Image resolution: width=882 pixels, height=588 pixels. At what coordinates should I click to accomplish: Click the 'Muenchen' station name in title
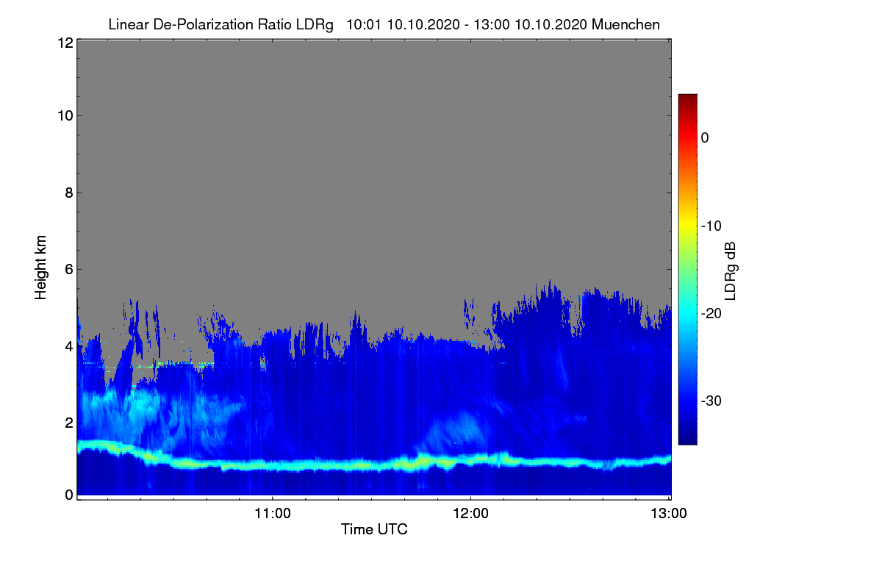click(x=625, y=25)
